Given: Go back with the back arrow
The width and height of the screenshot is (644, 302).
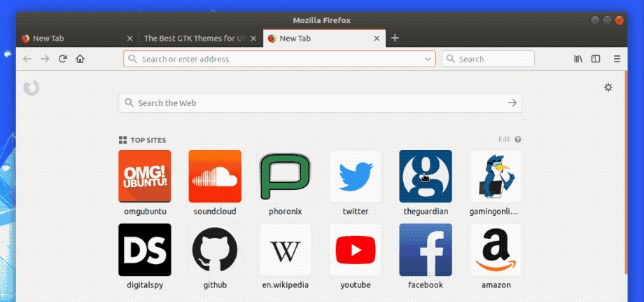Looking at the screenshot, I should click(x=27, y=59).
